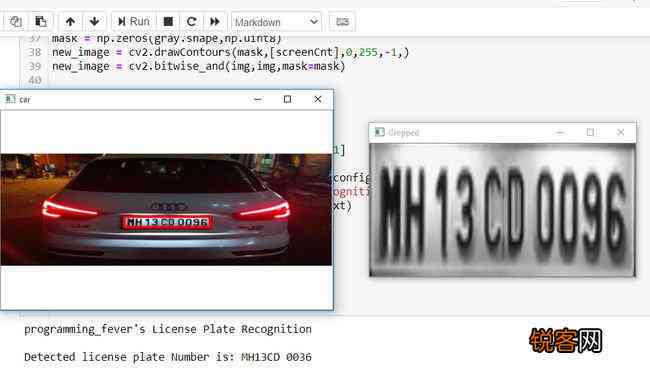Viewport: 650px width, 372px height.
Task: Close the Cropped plate window
Action: tap(620, 132)
